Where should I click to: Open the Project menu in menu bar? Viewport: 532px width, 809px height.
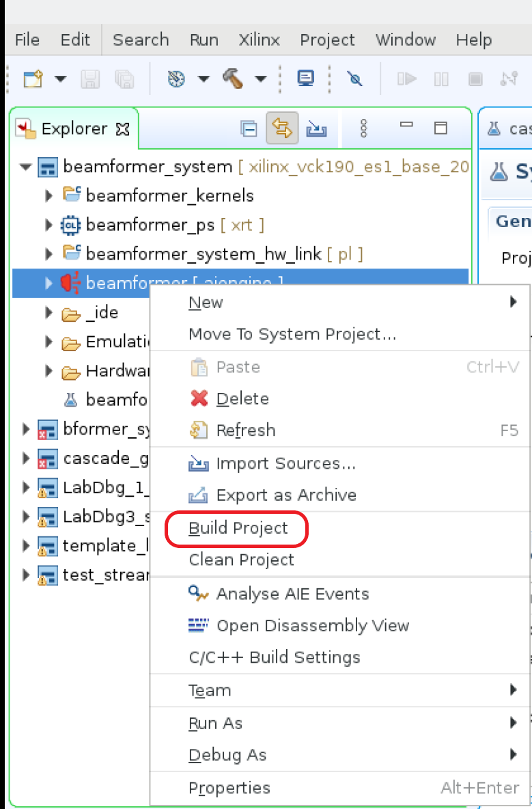[x=327, y=40]
